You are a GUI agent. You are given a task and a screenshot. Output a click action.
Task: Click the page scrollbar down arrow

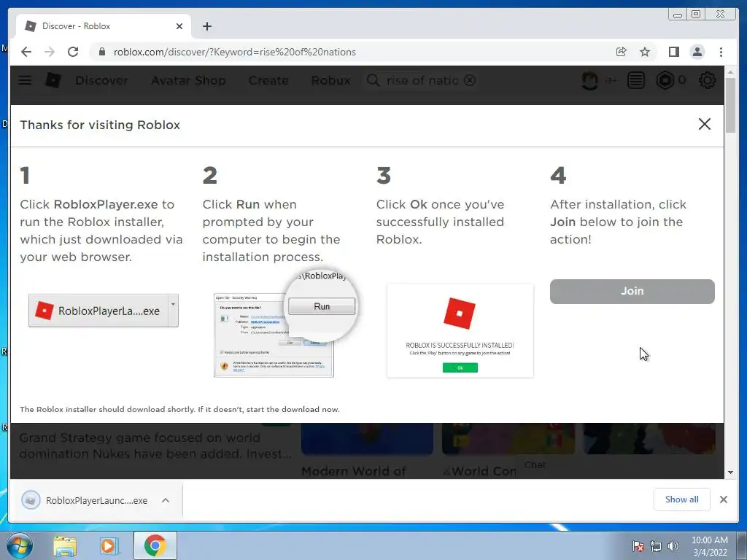731,472
